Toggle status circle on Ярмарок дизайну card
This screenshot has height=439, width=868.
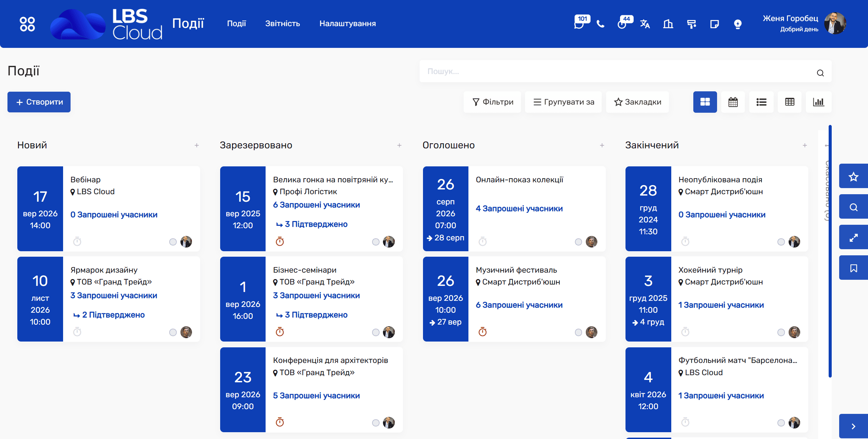click(x=173, y=332)
